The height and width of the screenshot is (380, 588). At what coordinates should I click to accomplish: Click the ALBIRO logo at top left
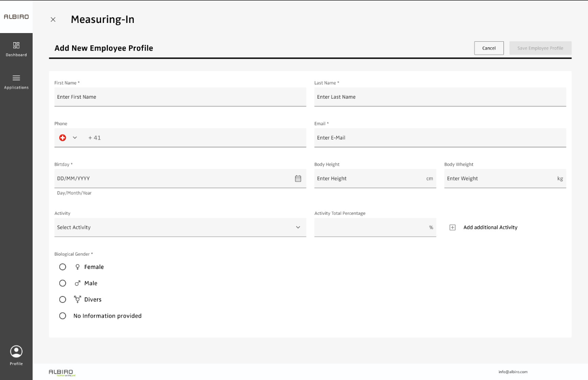tap(16, 17)
